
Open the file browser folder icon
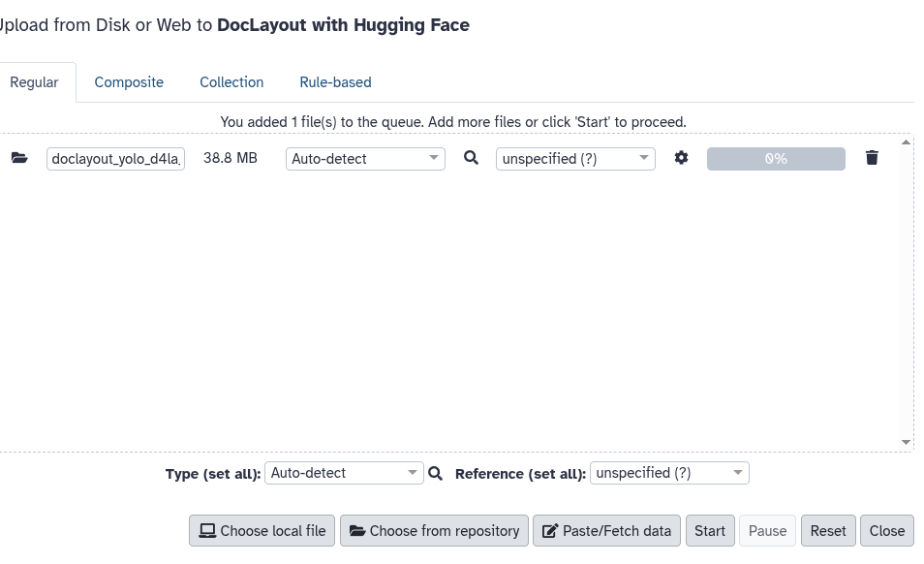19,158
